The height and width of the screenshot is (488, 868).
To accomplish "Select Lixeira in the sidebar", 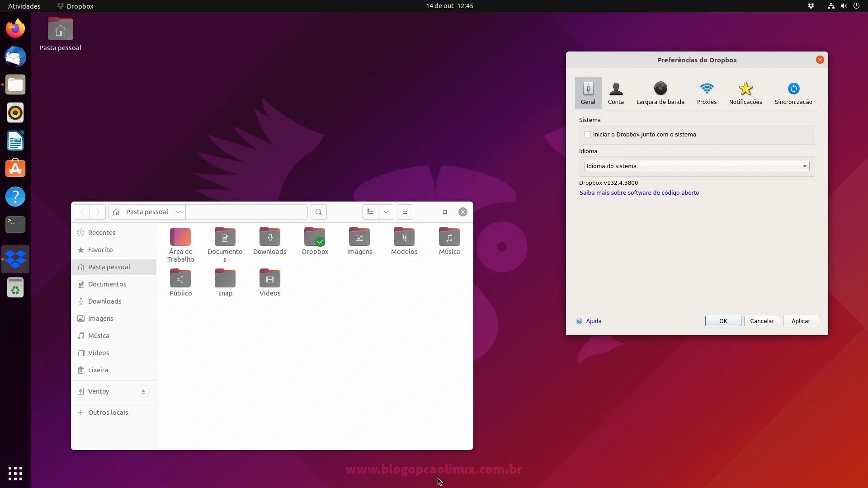I will point(113,370).
